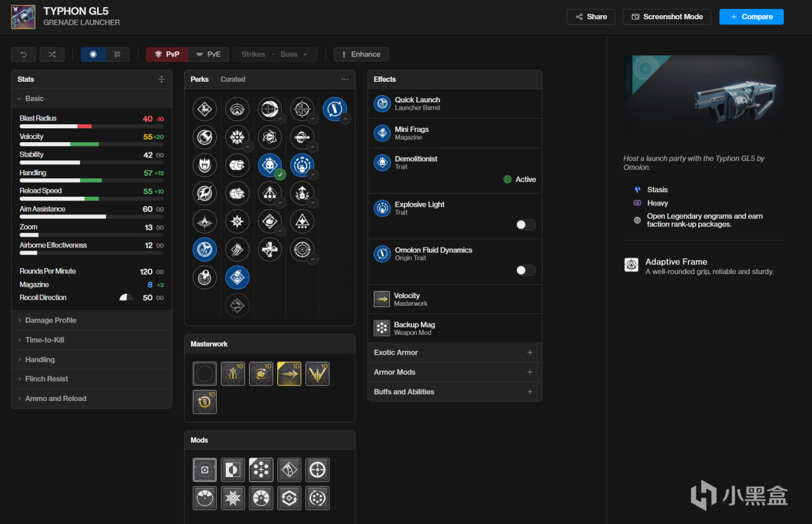Click the Velocity Masterwork icon in Effects list
Viewport: 812px width, 524px height.
click(x=382, y=299)
